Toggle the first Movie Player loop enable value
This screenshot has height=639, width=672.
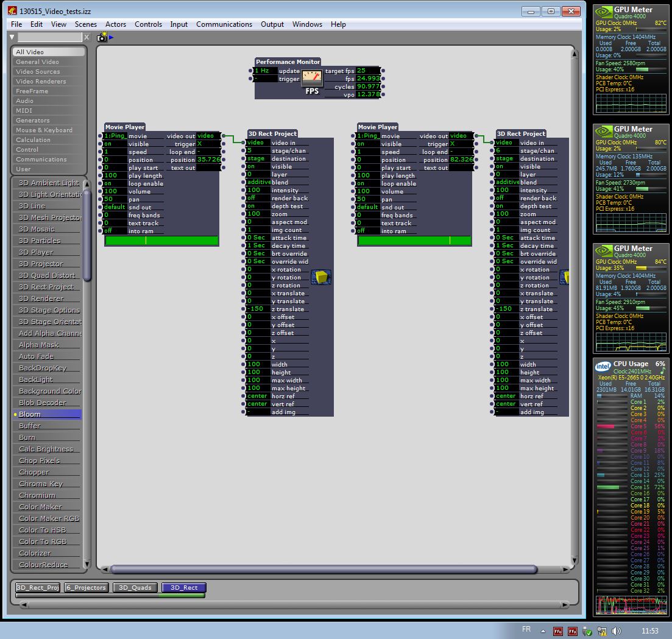(x=115, y=183)
